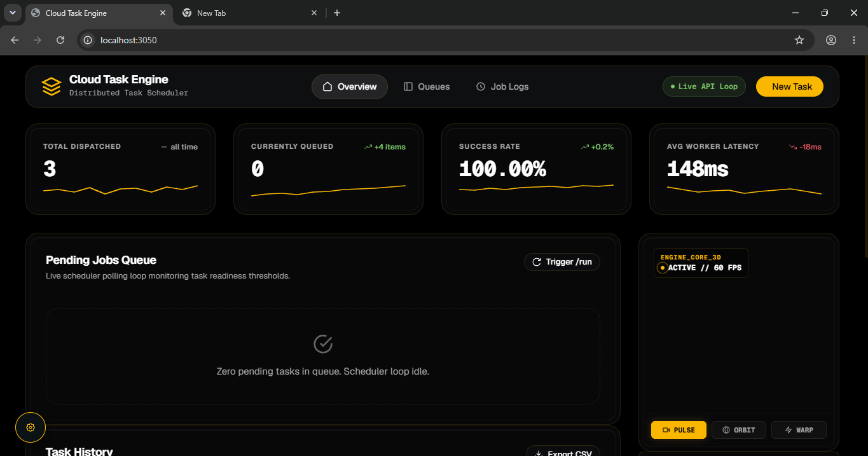
Task: Open the Overview tab
Action: 349,86
